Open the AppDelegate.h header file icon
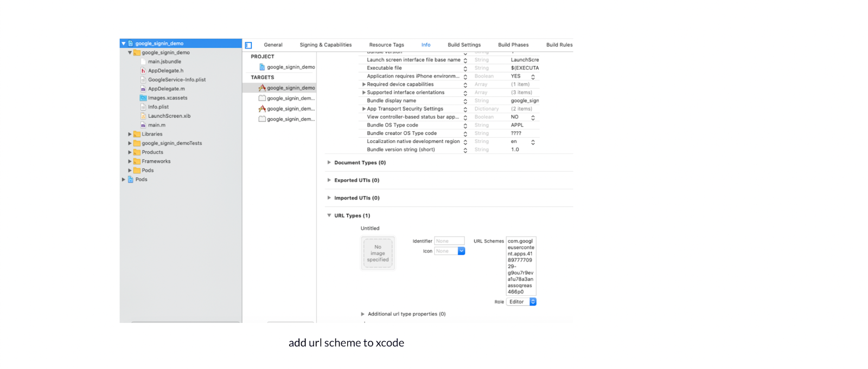868x369 pixels. 143,70
